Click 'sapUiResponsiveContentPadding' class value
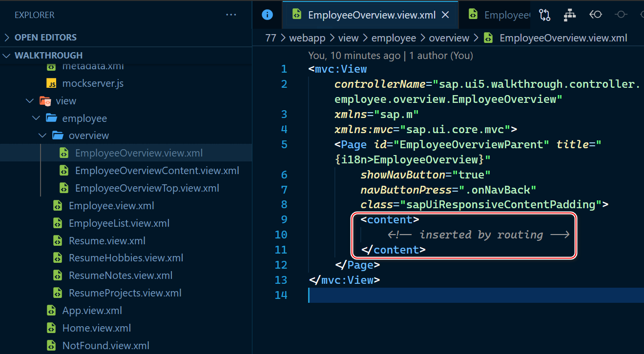Viewport: 644px width, 354px height. tap(501, 205)
